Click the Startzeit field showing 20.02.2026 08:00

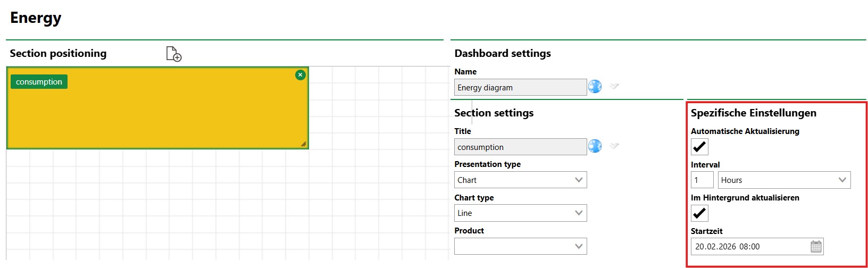coord(757,246)
